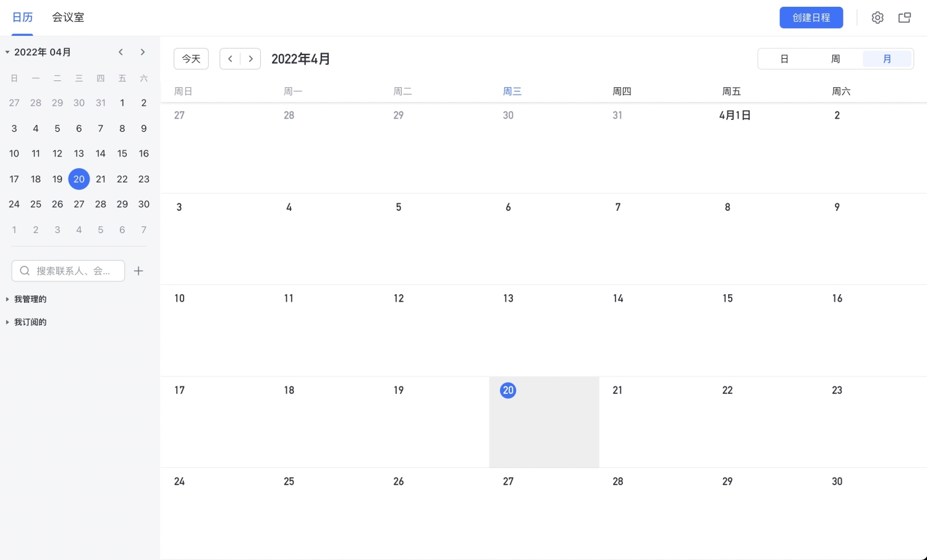927x560 pixels.
Task: Click day 9 cell in month grid
Action: tap(873, 239)
